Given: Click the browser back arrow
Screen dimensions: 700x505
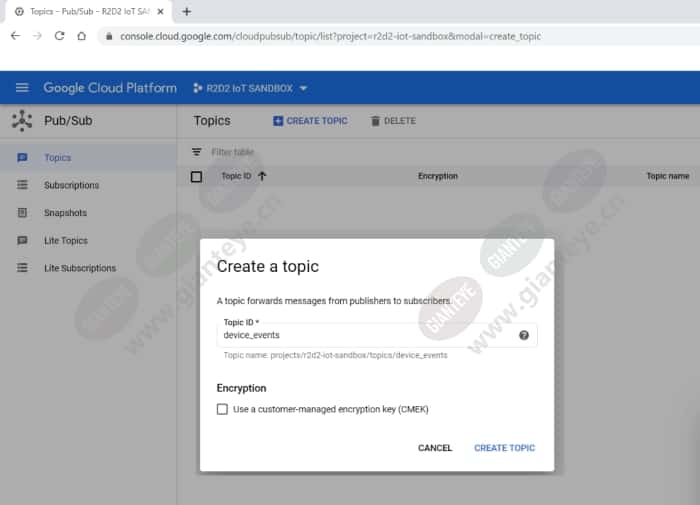Looking at the screenshot, I should (x=16, y=36).
